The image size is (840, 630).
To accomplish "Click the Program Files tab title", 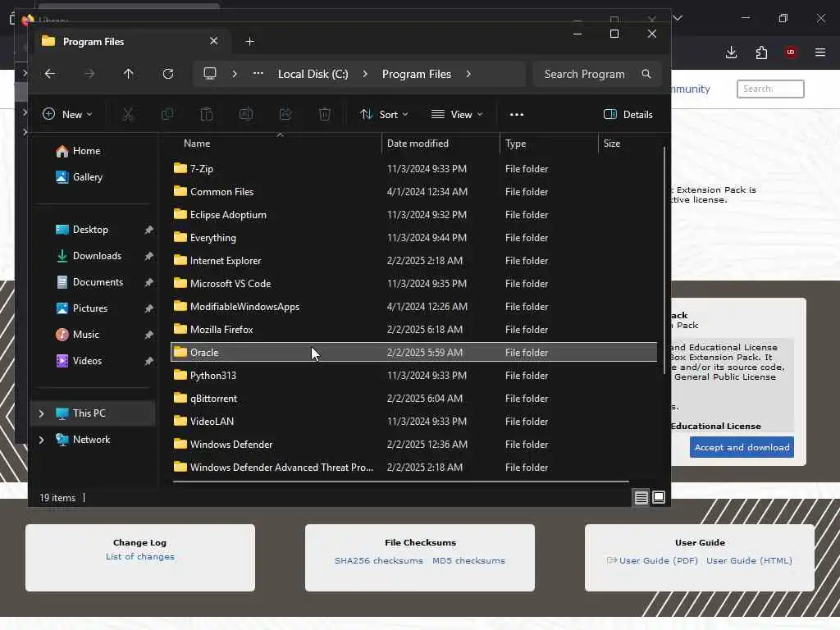I will pos(94,42).
